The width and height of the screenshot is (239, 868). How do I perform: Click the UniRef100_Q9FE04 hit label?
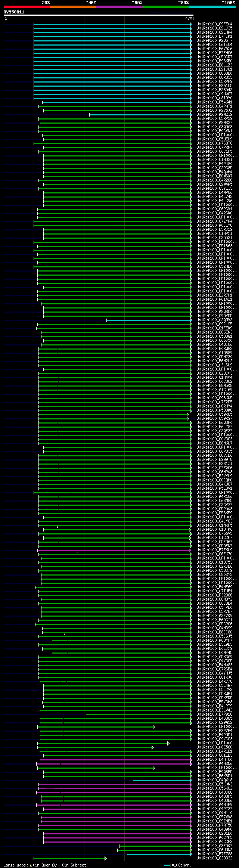pyautogui.click(x=214, y=24)
